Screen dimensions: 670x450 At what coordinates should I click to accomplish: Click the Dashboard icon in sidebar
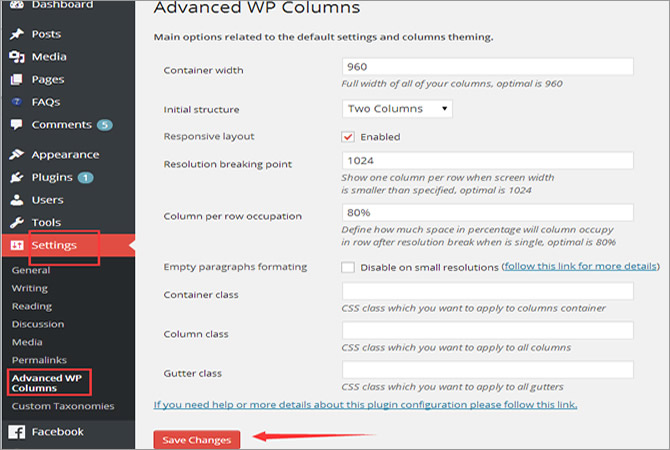(17, 5)
